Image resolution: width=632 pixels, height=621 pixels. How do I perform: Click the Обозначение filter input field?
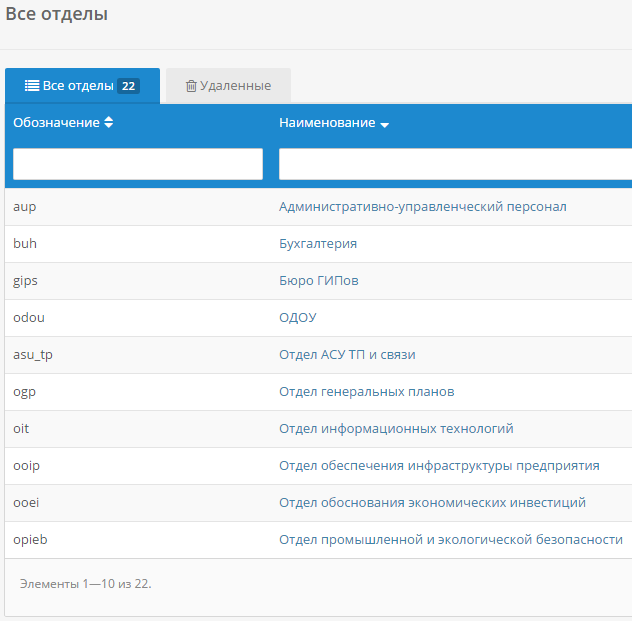pyautogui.click(x=138, y=164)
